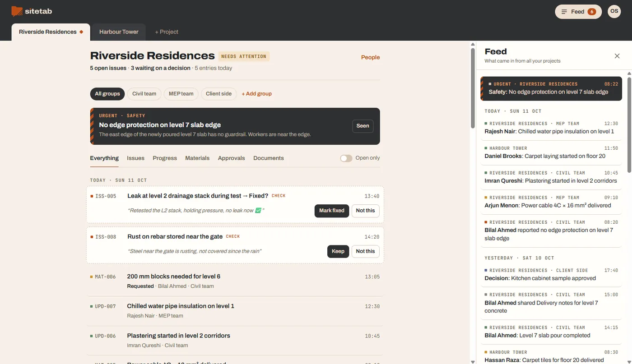The height and width of the screenshot is (364, 632).
Task: Open the People link
Action: click(370, 57)
